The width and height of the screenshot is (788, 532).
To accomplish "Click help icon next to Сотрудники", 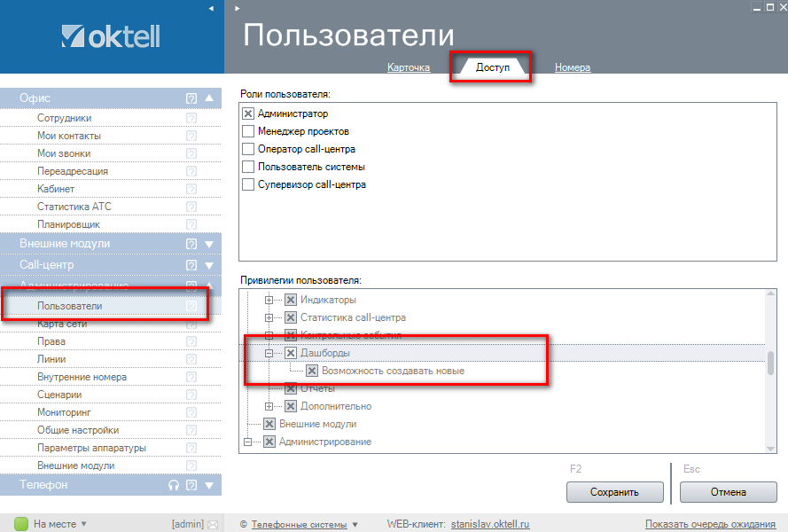I will click(191, 118).
